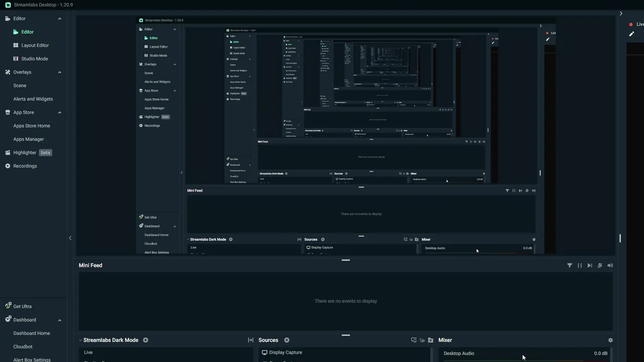Open Alert Box Settings
Viewport: 644px width, 362px height.
32,360
